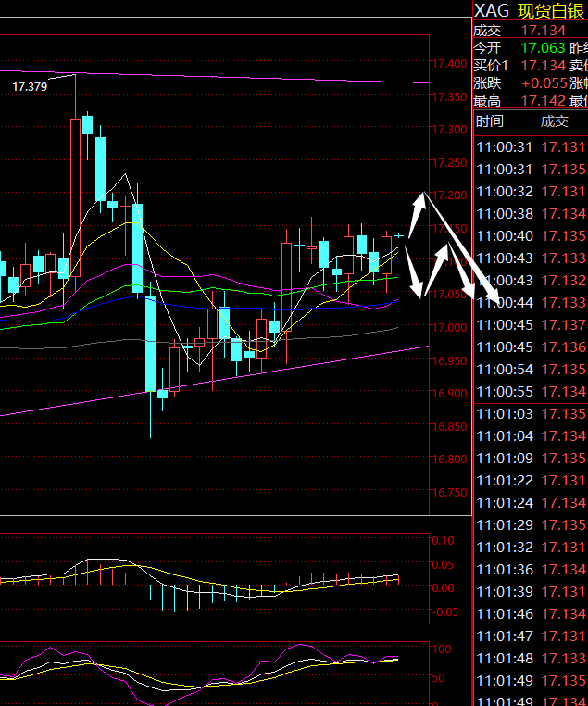Click the 成交 column header in tick list
This screenshot has width=588, height=706.
click(x=555, y=121)
